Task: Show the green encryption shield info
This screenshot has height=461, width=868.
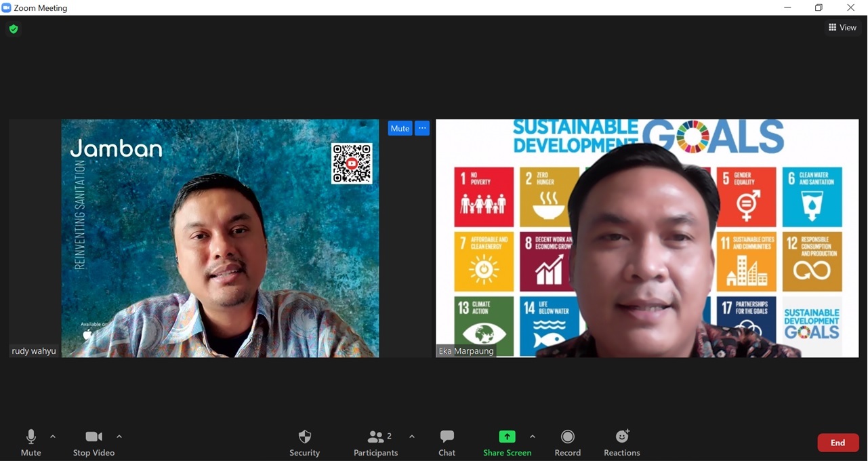Action: [14, 29]
